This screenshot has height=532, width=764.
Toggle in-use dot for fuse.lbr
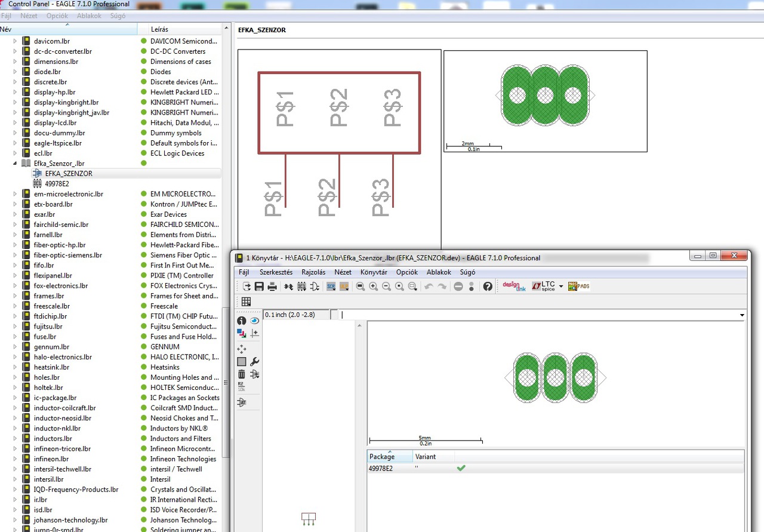144,337
